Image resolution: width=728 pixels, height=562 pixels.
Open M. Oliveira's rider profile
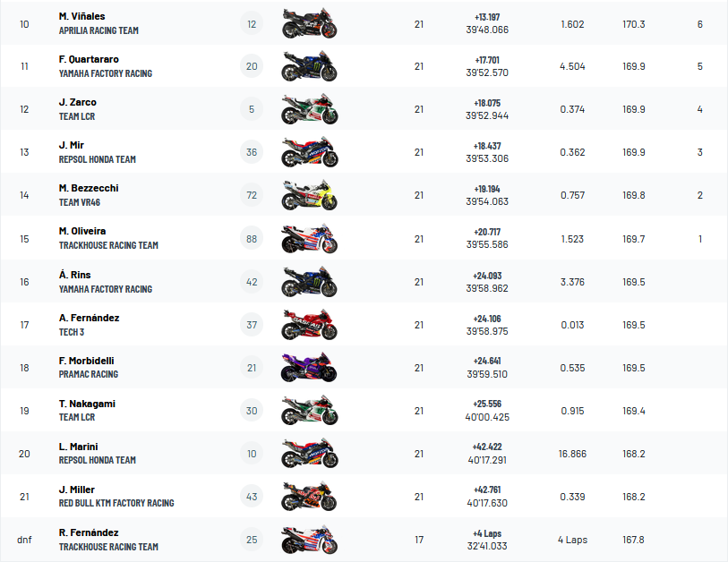(82, 231)
